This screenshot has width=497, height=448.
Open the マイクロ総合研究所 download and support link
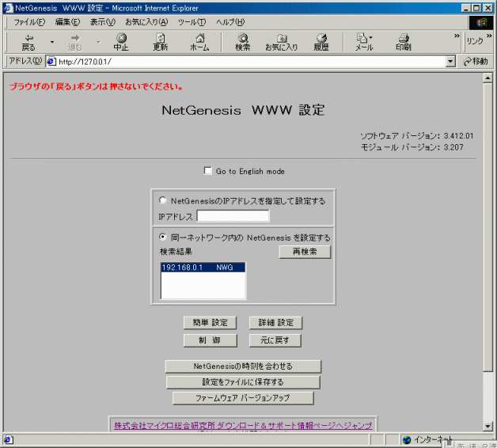pos(243,426)
